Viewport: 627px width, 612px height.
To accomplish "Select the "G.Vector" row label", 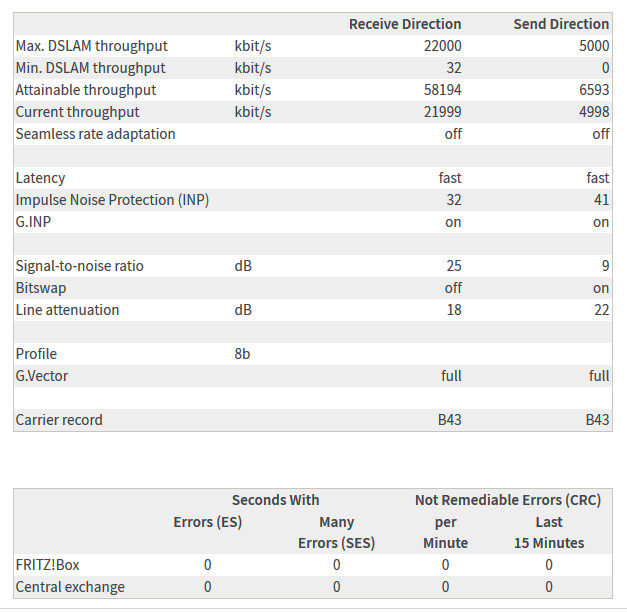I will [42, 376].
